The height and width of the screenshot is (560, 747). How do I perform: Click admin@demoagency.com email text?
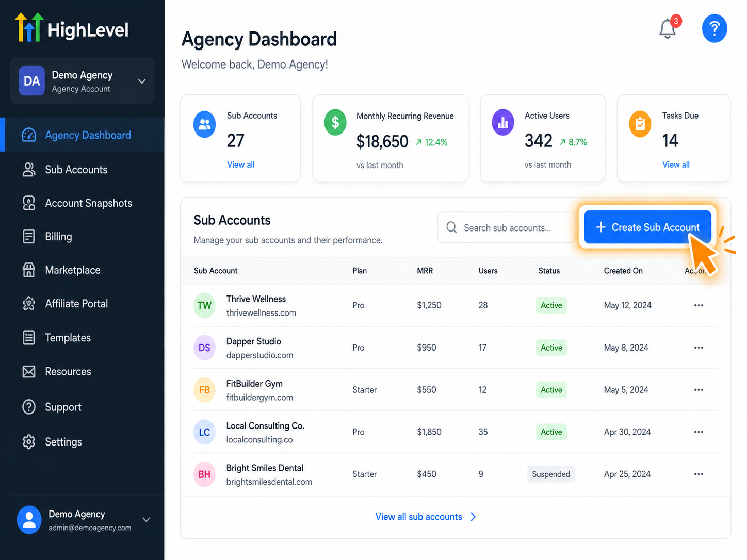[90, 528]
